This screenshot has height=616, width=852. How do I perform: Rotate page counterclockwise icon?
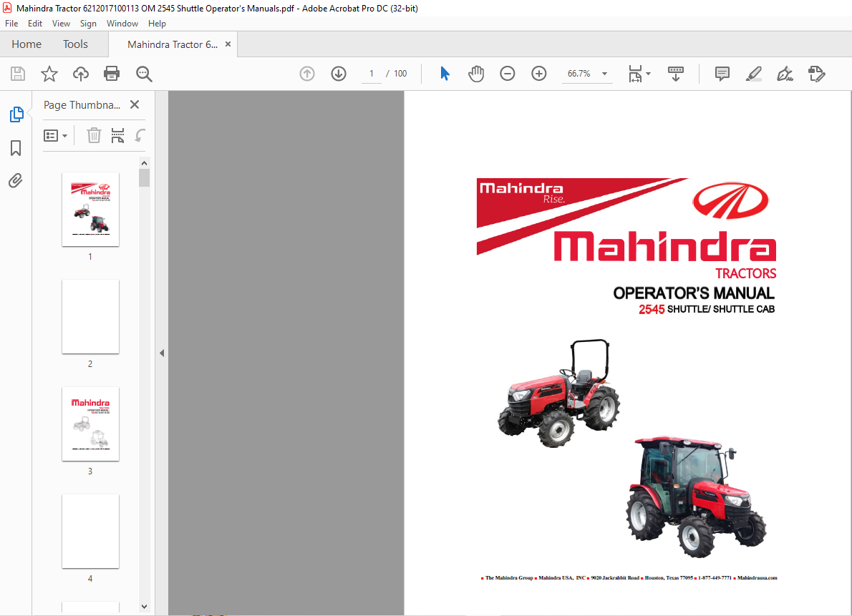(140, 135)
